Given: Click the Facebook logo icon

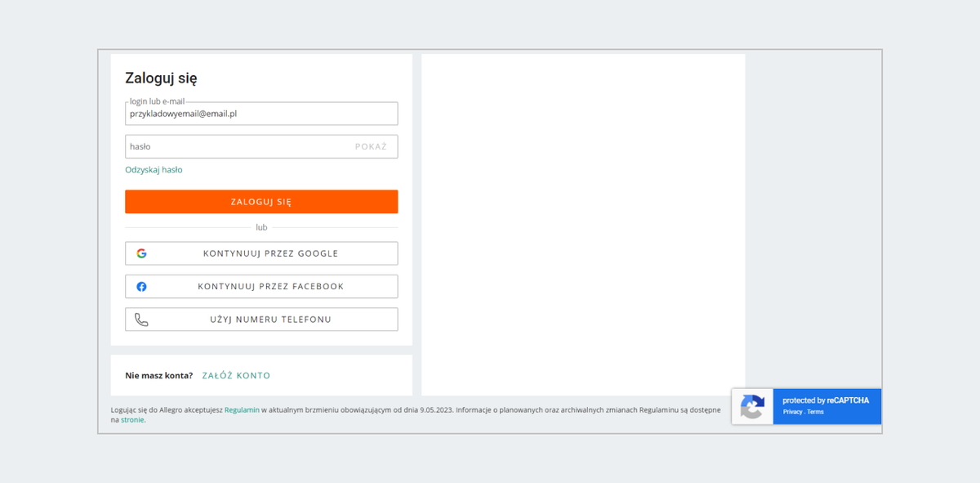Looking at the screenshot, I should [x=141, y=287].
